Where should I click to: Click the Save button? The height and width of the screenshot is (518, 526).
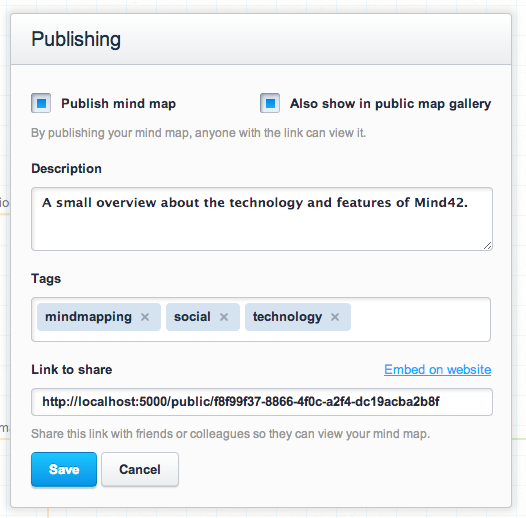click(x=64, y=469)
